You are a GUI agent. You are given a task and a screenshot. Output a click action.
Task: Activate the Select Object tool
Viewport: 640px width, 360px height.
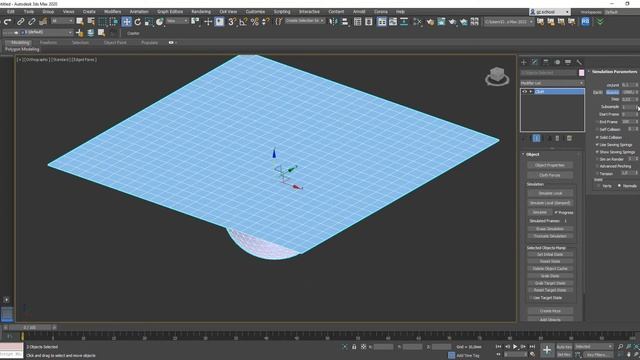[80, 22]
